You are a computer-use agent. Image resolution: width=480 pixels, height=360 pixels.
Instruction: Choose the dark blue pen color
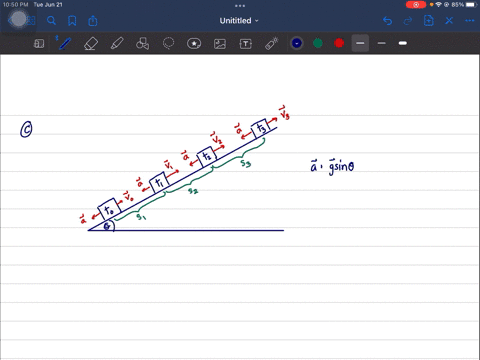tap(297, 43)
